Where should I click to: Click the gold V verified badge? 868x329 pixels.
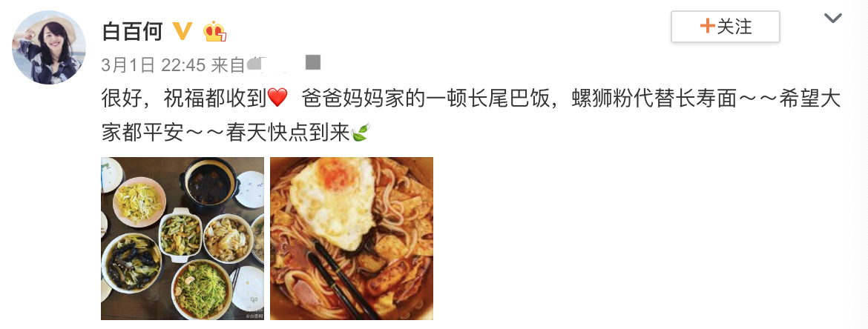pos(182,31)
